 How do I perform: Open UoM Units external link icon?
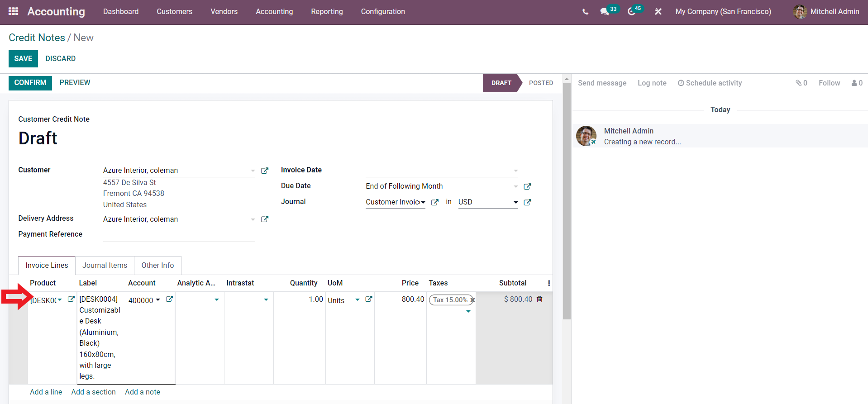[x=369, y=299]
